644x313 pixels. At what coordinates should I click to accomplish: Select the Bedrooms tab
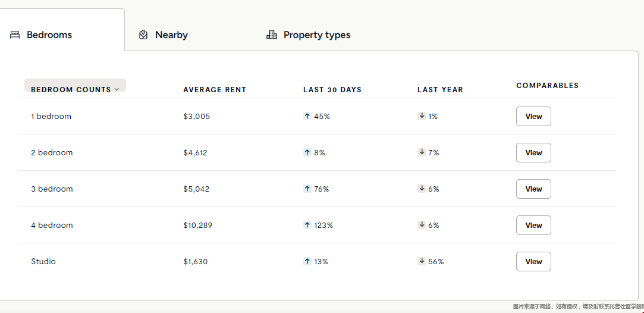(49, 35)
